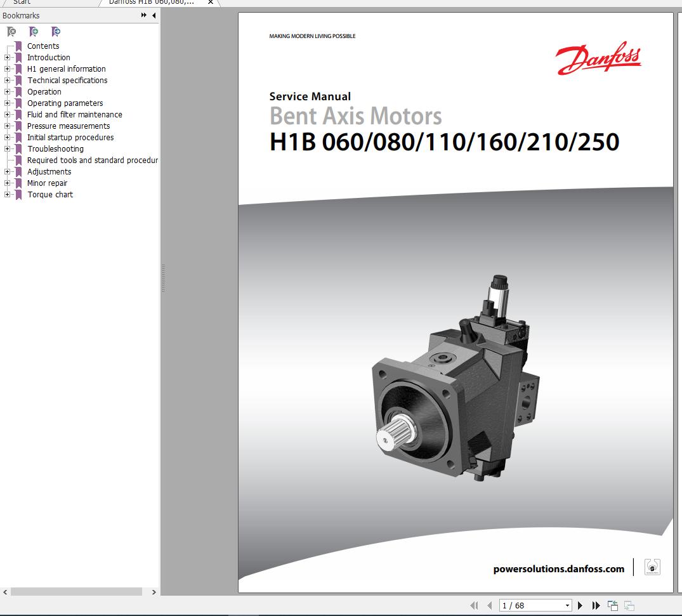Image resolution: width=682 pixels, height=616 pixels.
Task: Click the delete bookmark icon
Action: [x=10, y=31]
